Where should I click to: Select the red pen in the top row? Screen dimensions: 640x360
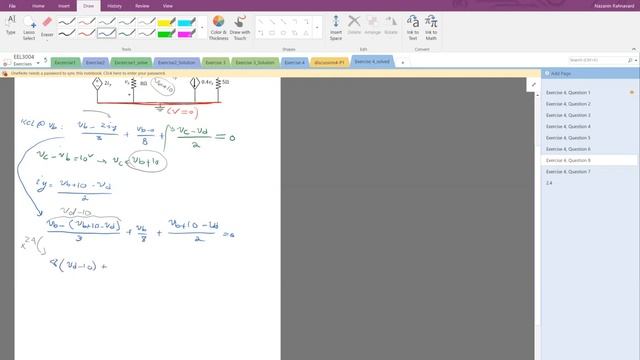click(87, 22)
